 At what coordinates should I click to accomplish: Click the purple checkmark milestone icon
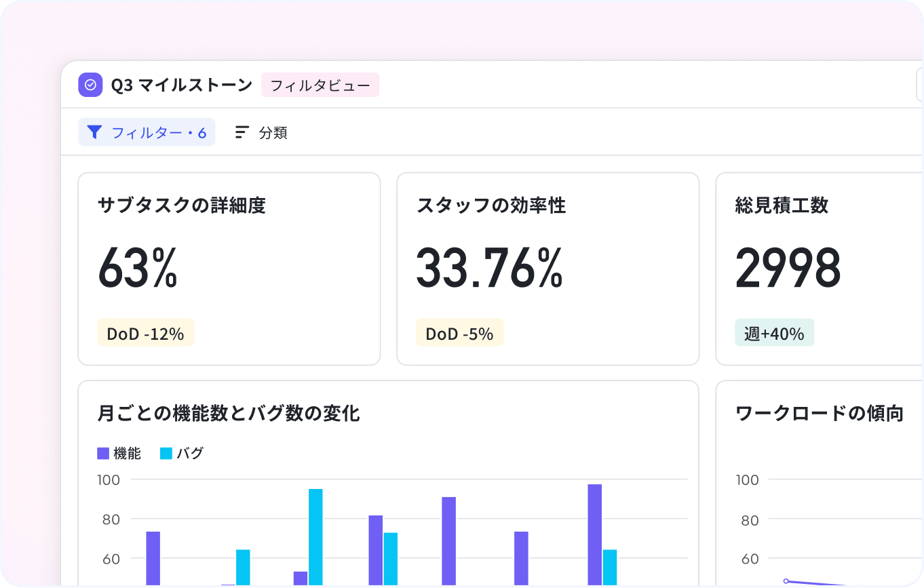(90, 85)
